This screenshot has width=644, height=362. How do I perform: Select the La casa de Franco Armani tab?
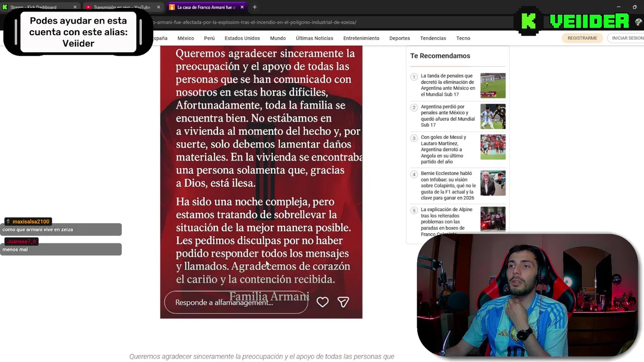[x=206, y=7]
